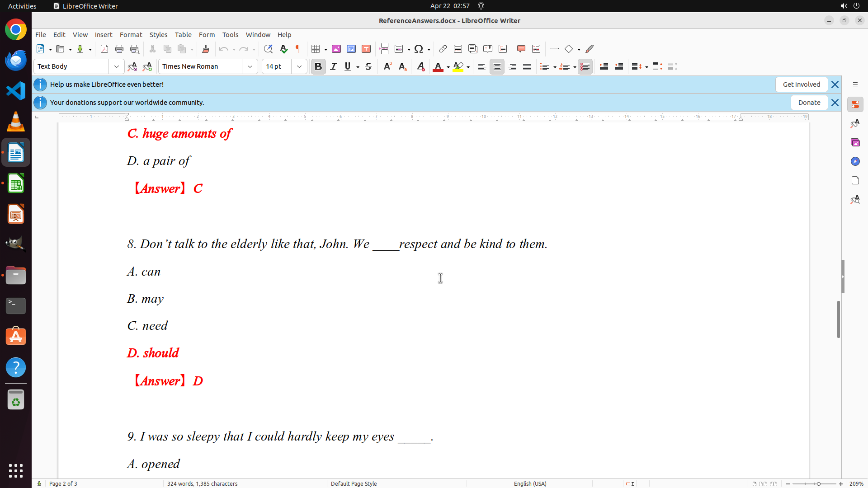868x488 pixels.
Task: Click Insert Hyperlink icon
Action: 443,49
